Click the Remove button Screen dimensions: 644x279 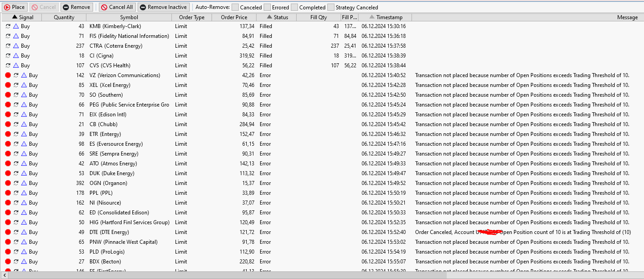[77, 7]
